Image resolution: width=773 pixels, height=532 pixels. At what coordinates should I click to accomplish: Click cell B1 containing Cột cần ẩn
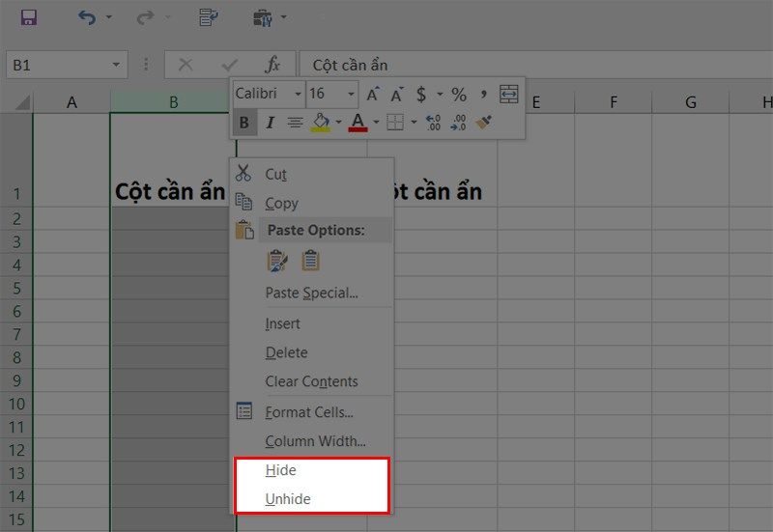point(173,160)
